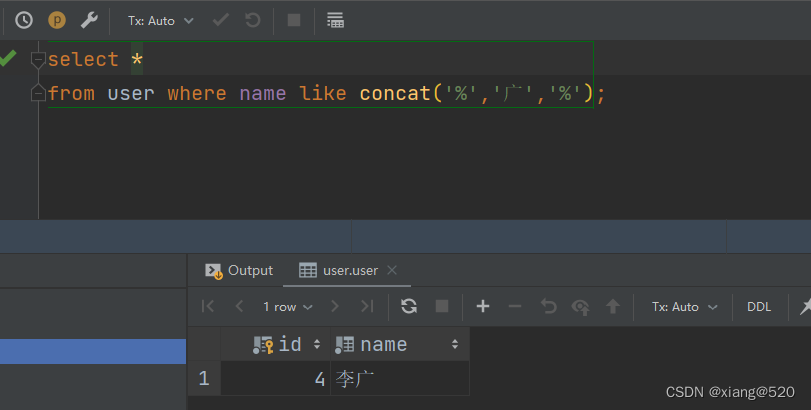The image size is (811, 410).
Task: Click the green statement success checkmark in the gutter
Action: point(7,58)
